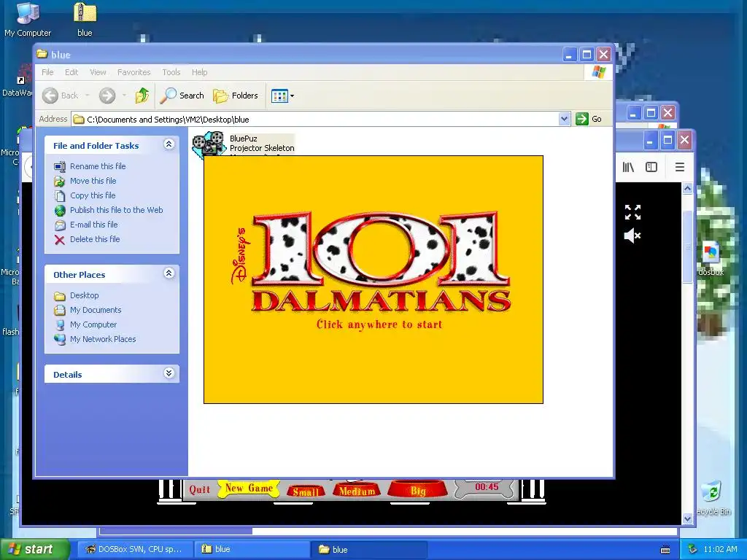Collapse Other Places panel
This screenshot has height=560, width=747.
pyautogui.click(x=169, y=273)
